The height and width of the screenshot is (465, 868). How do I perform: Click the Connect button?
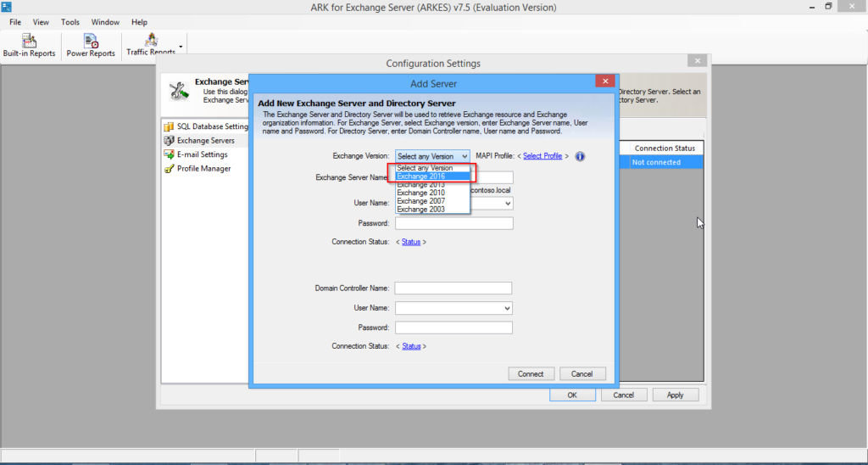pos(531,374)
